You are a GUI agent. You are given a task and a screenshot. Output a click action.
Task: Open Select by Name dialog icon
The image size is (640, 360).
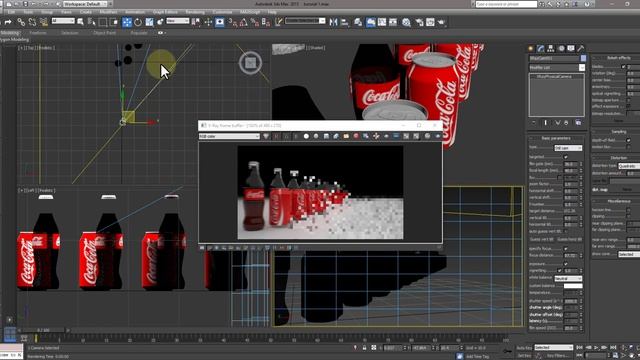pyautogui.click(x=92, y=22)
